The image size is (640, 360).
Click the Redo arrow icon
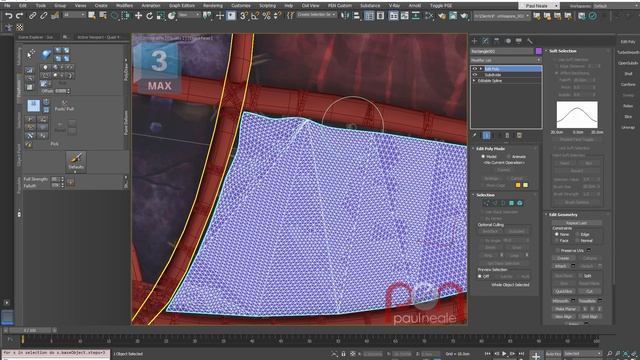click(x=19, y=16)
